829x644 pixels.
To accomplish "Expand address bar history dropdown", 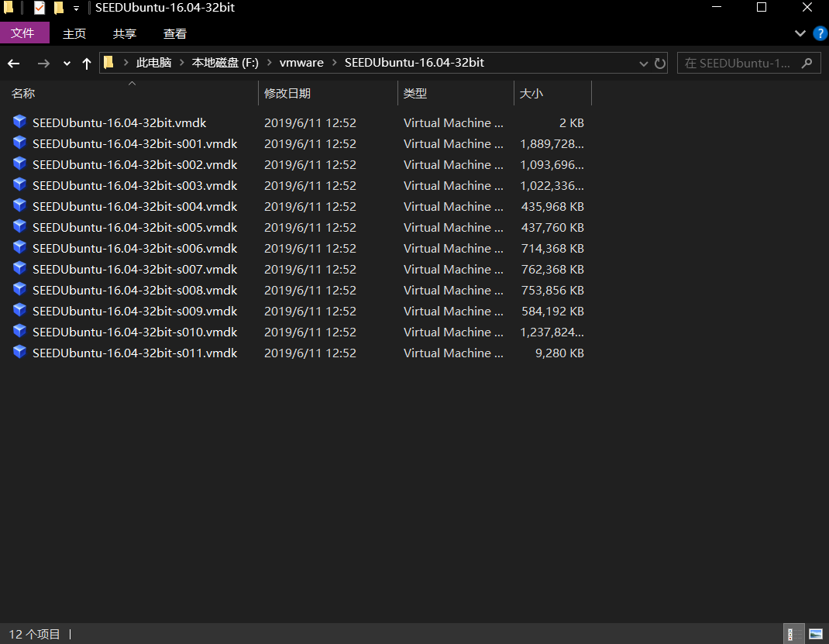I will [x=643, y=64].
